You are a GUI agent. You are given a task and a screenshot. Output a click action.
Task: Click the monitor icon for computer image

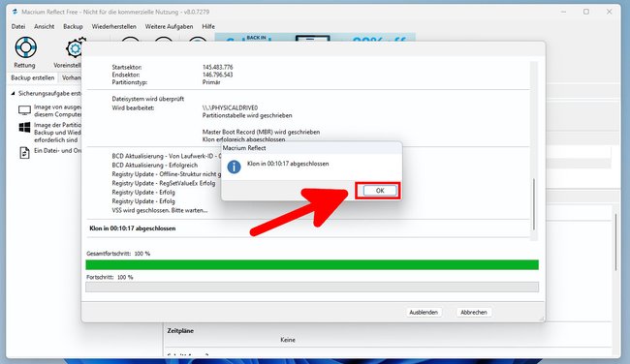coord(24,110)
